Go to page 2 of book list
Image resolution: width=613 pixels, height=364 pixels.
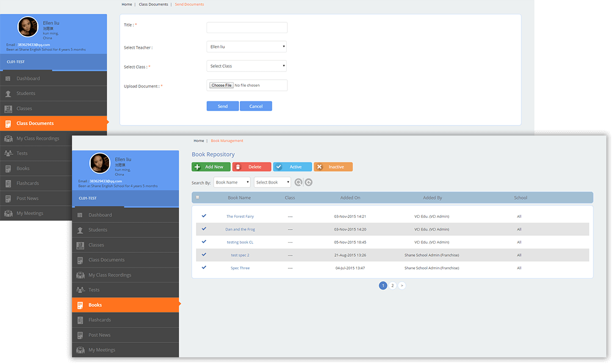coord(393,285)
